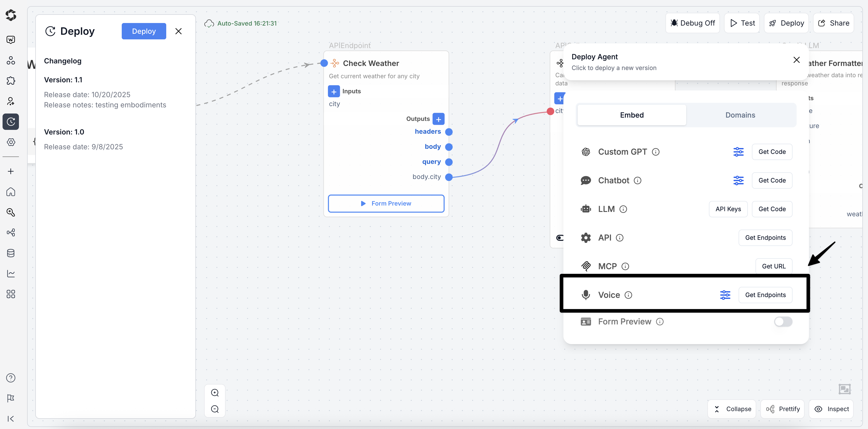Expand Outputs on Check Weather node

438,119
